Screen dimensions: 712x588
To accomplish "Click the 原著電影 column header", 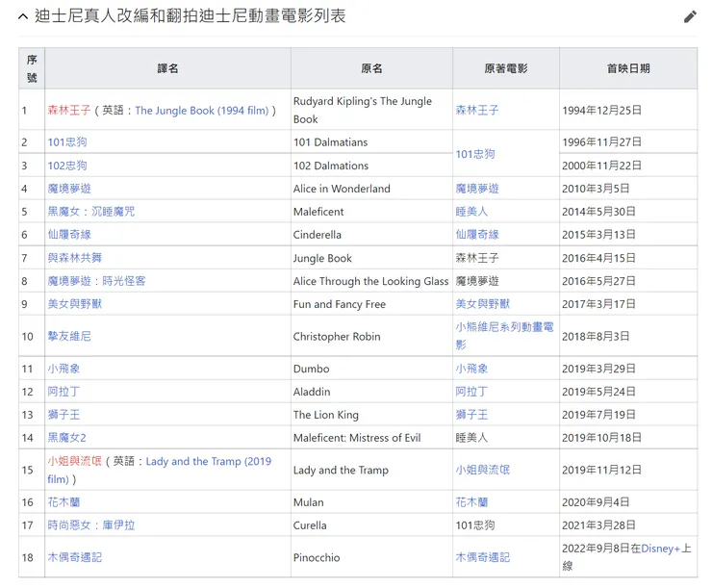I will [506, 68].
